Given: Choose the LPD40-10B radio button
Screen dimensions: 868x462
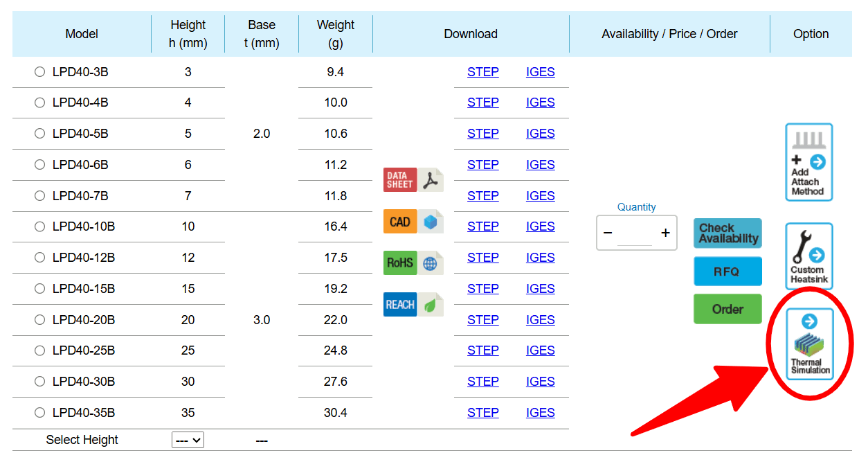Looking at the screenshot, I should (39, 226).
